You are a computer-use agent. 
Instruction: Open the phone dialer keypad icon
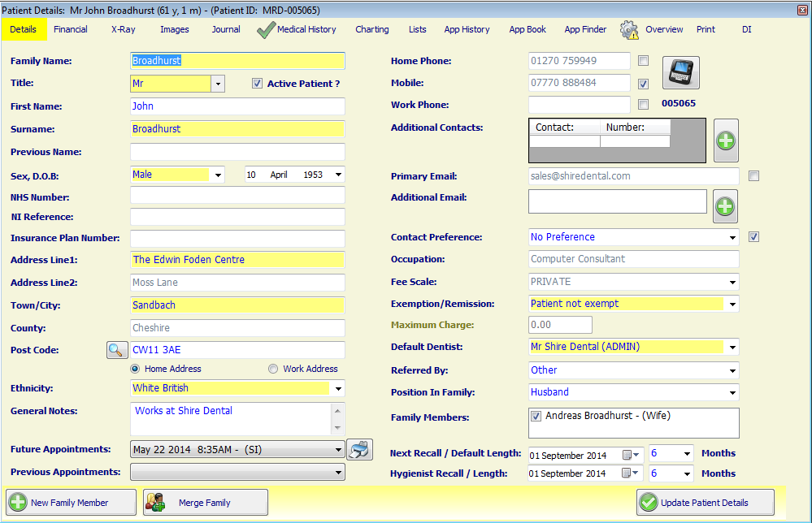tap(680, 71)
